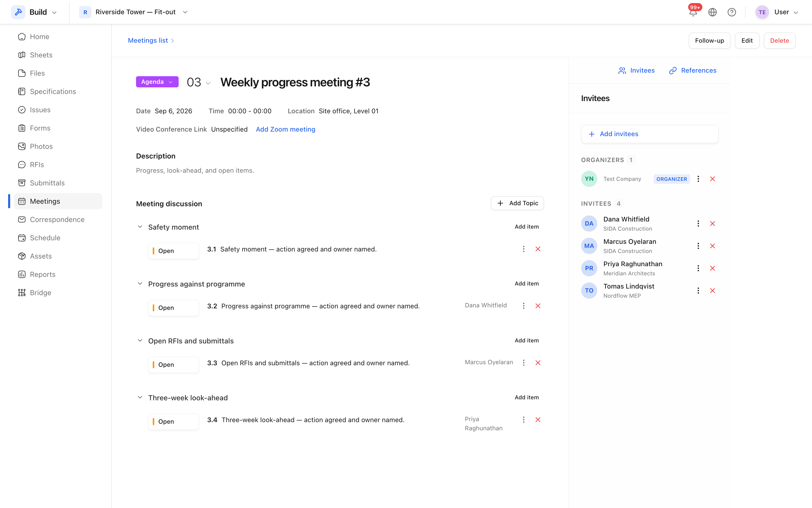This screenshot has width=812, height=508.
Task: Open Bridge in the sidebar
Action: (x=58, y=293)
